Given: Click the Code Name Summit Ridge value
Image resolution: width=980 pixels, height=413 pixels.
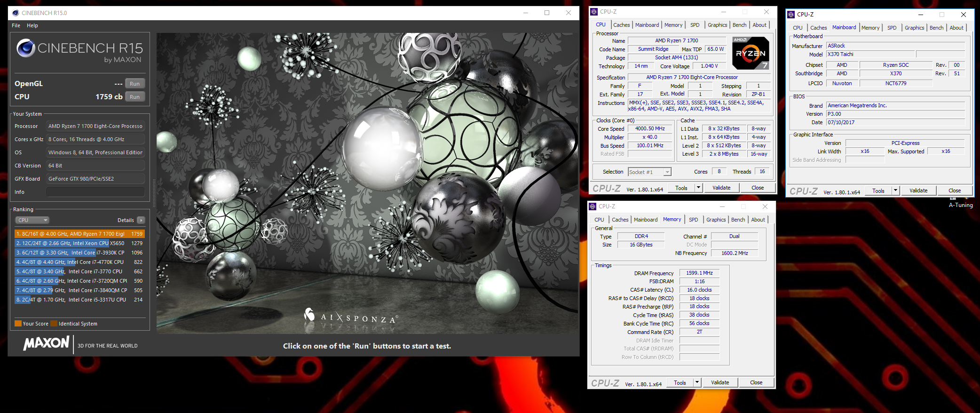Looking at the screenshot, I should point(653,49).
